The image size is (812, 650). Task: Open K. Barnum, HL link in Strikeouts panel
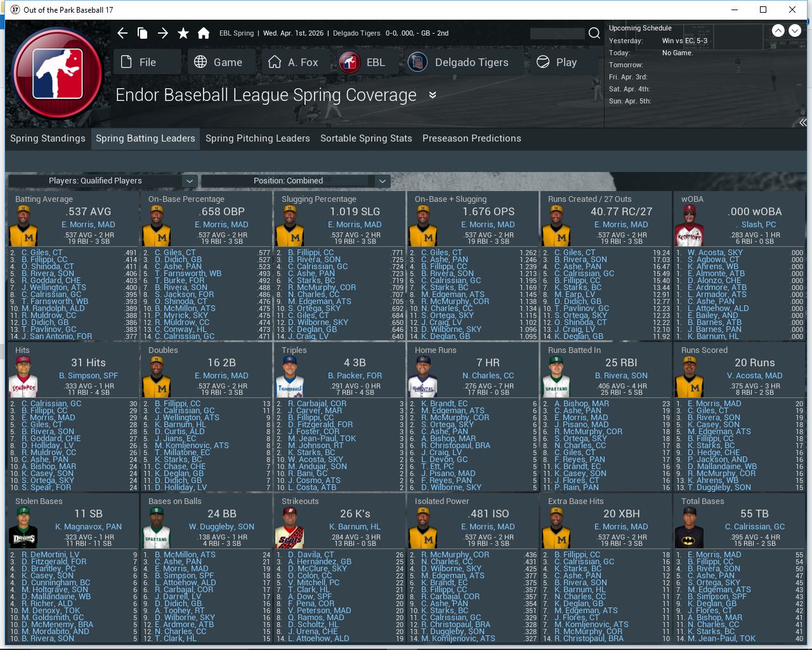(x=355, y=527)
